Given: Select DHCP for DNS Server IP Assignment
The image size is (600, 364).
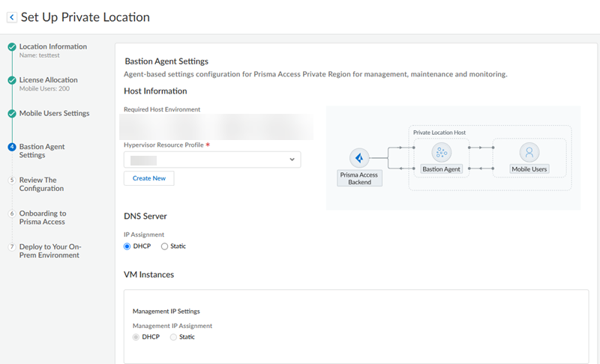Looking at the screenshot, I should tap(127, 246).
